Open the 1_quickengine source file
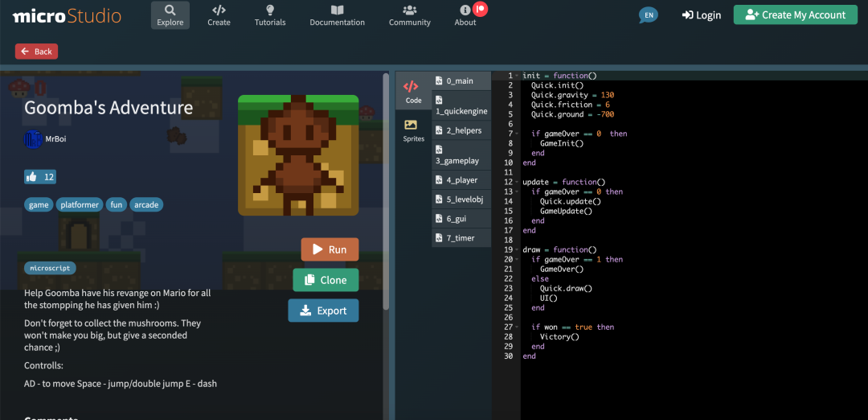 coord(461,105)
